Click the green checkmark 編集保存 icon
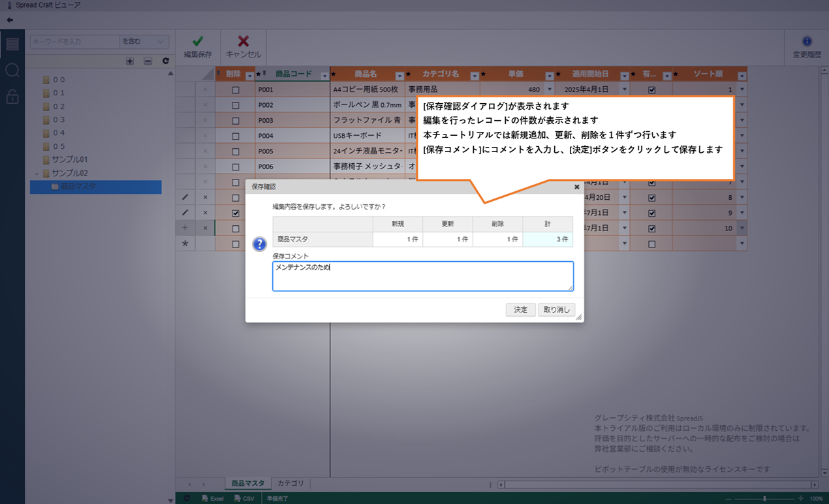This screenshot has height=504, width=829. coord(197,42)
